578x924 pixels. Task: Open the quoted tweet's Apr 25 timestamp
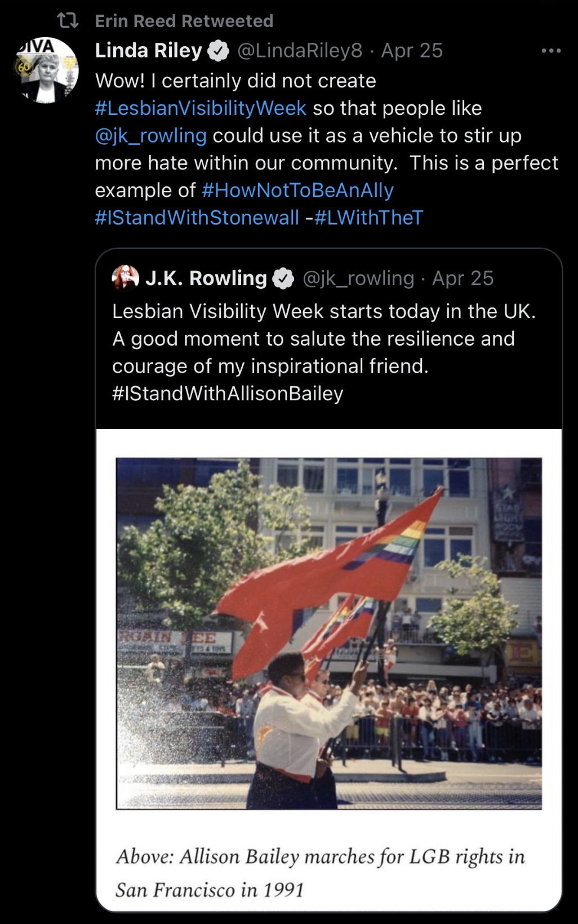pyautogui.click(x=463, y=278)
